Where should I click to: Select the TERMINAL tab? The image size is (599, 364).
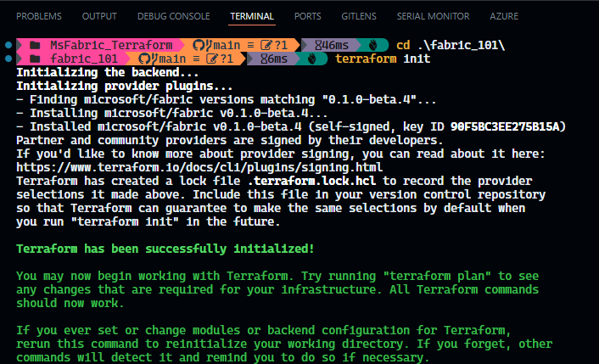coord(252,16)
